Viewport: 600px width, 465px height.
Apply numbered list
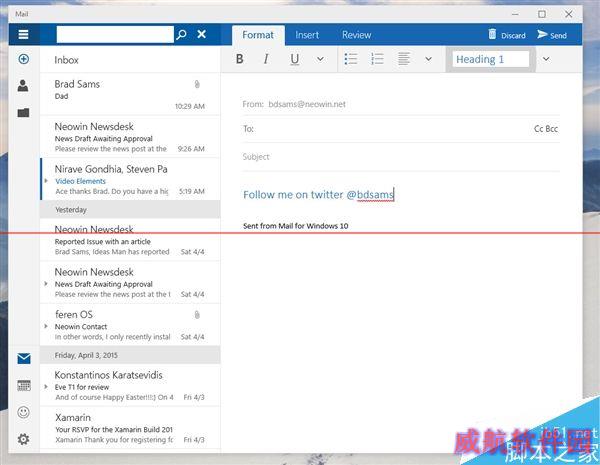point(377,59)
